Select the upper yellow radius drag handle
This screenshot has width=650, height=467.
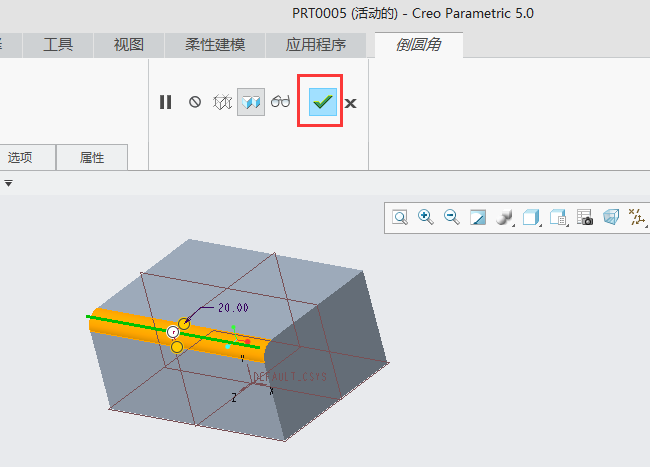pos(184,323)
